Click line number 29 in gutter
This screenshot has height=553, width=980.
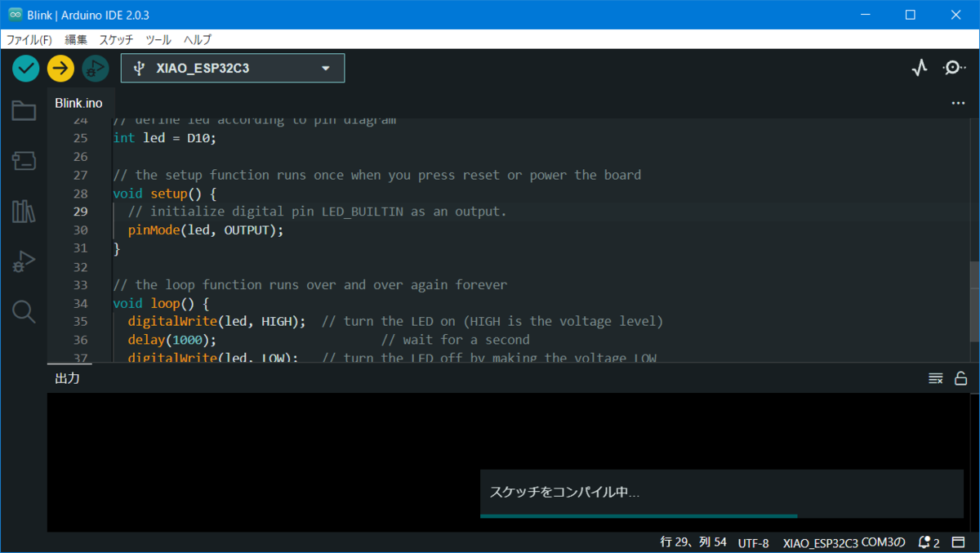80,212
